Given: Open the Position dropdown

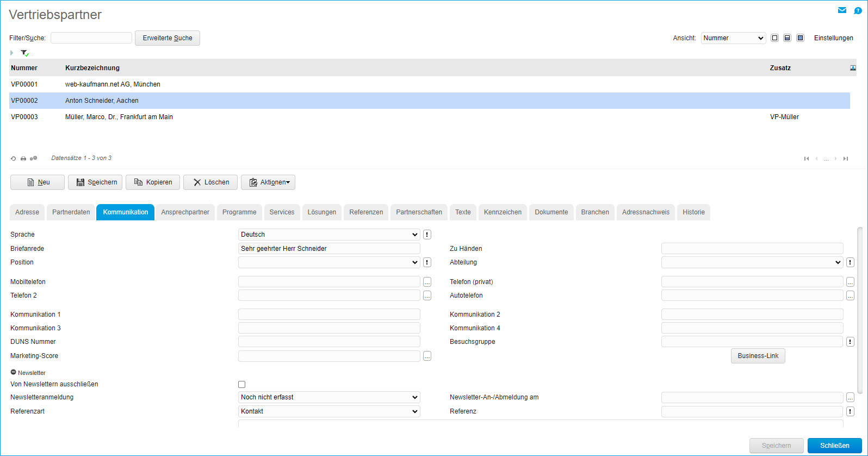Looking at the screenshot, I should click(x=329, y=262).
